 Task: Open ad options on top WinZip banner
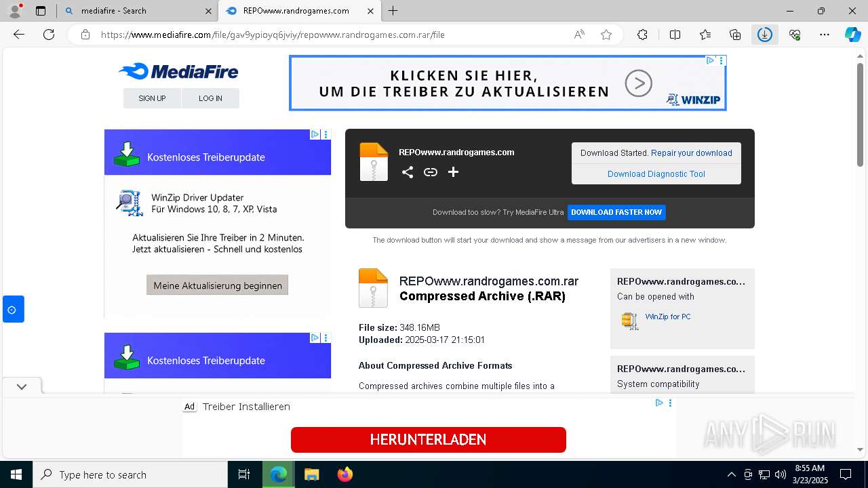click(722, 60)
